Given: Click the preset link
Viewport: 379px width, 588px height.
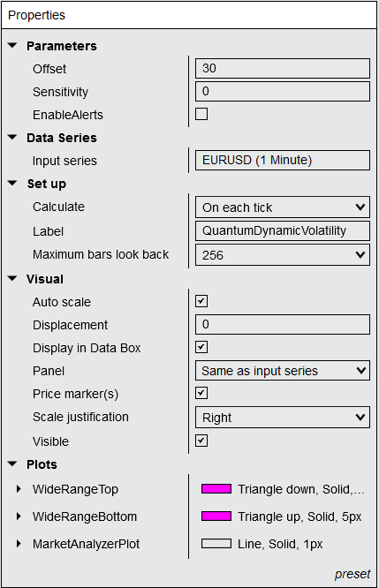Looking at the screenshot, I should pos(352,574).
